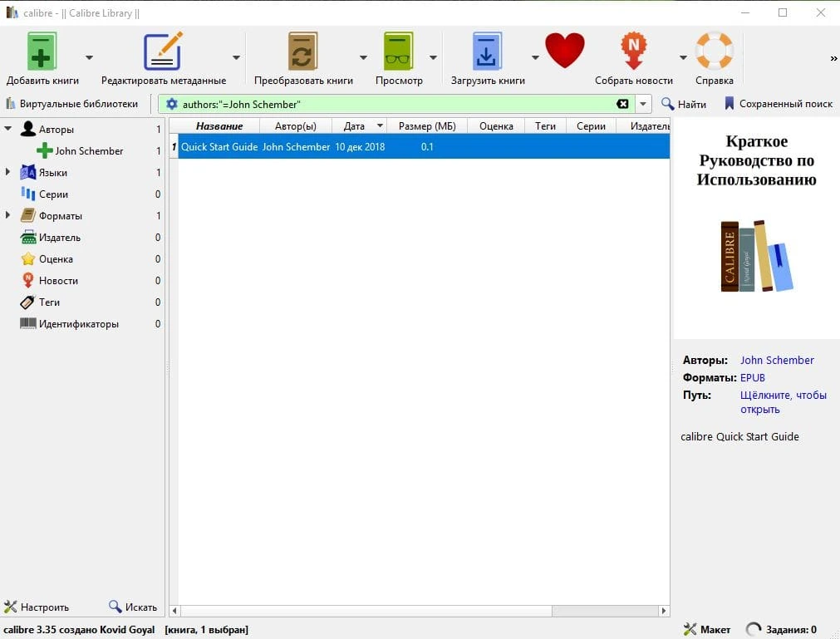Click the Download books (Загрузить книги) icon
The image size is (840, 639).
tap(487, 52)
